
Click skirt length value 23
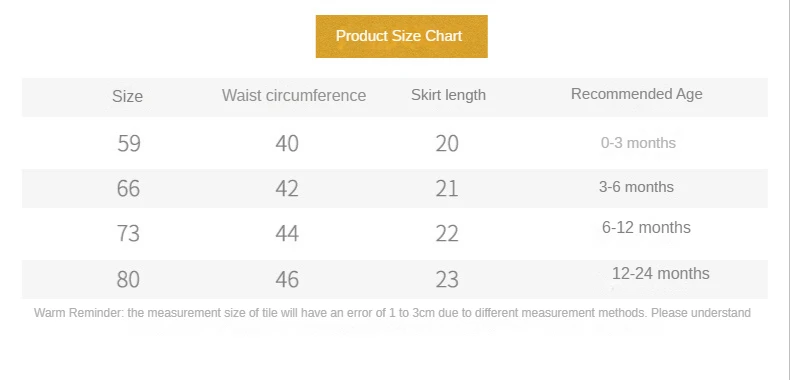(x=447, y=279)
